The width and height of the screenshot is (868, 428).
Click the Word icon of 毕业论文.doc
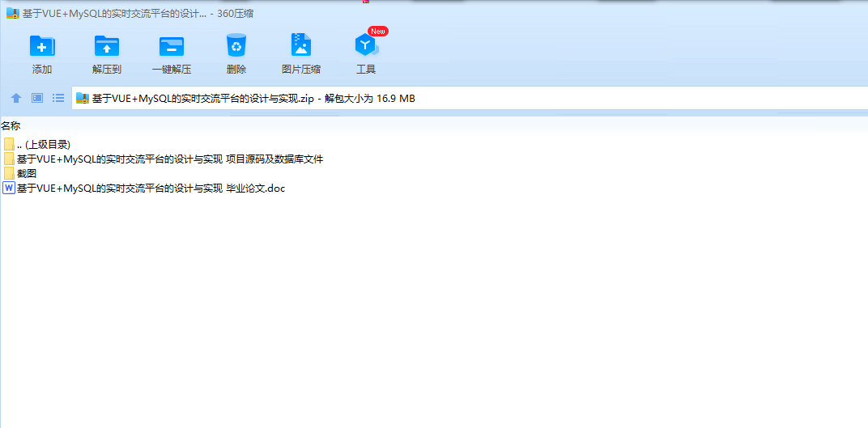pos(9,188)
